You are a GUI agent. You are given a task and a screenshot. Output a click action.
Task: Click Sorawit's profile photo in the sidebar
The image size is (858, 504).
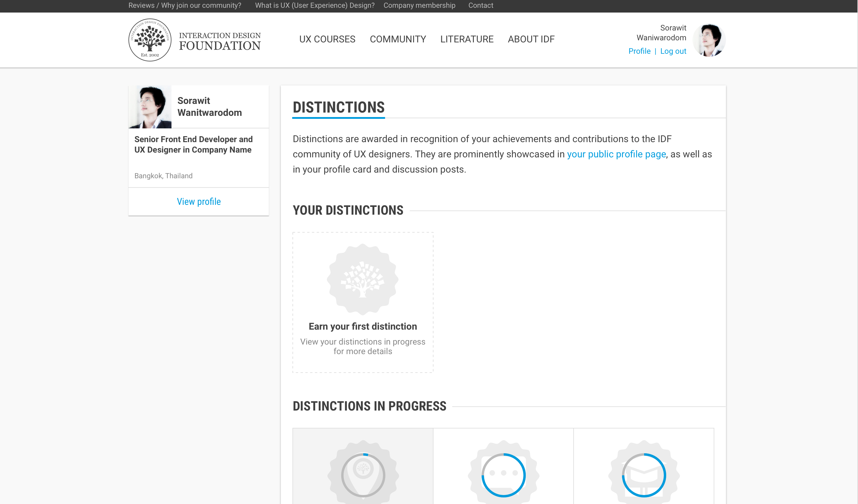pyautogui.click(x=150, y=107)
